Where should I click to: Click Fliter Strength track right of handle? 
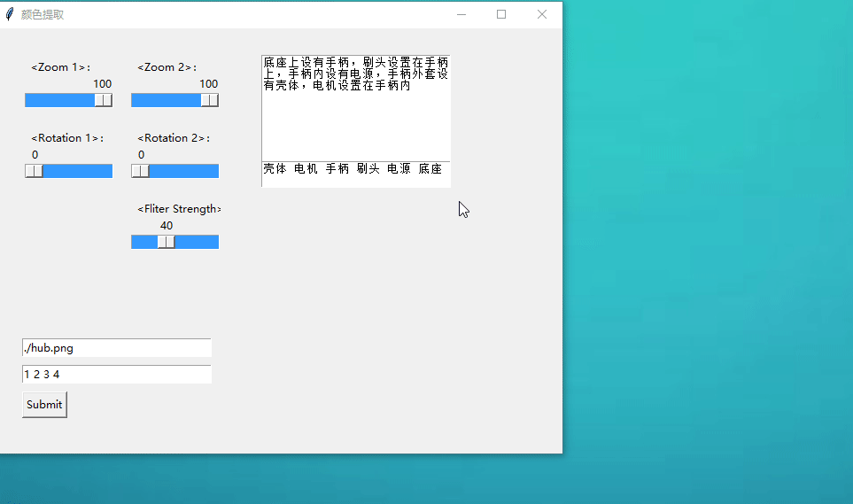point(197,242)
